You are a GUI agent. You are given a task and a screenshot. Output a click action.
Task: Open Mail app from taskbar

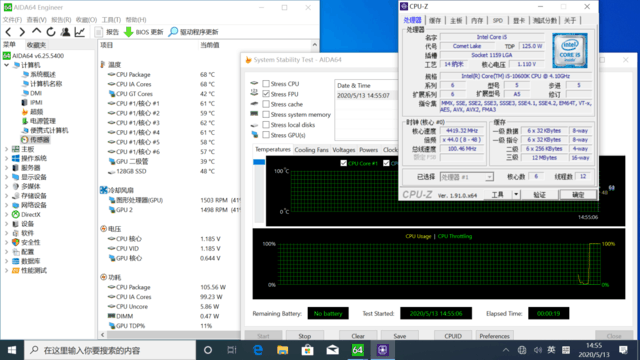[332, 350]
